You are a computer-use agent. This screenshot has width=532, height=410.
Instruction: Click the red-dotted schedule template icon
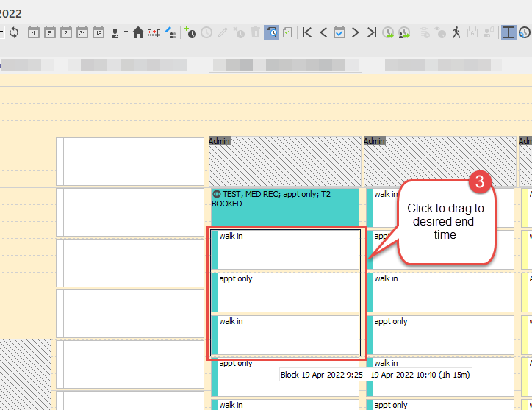click(x=154, y=33)
